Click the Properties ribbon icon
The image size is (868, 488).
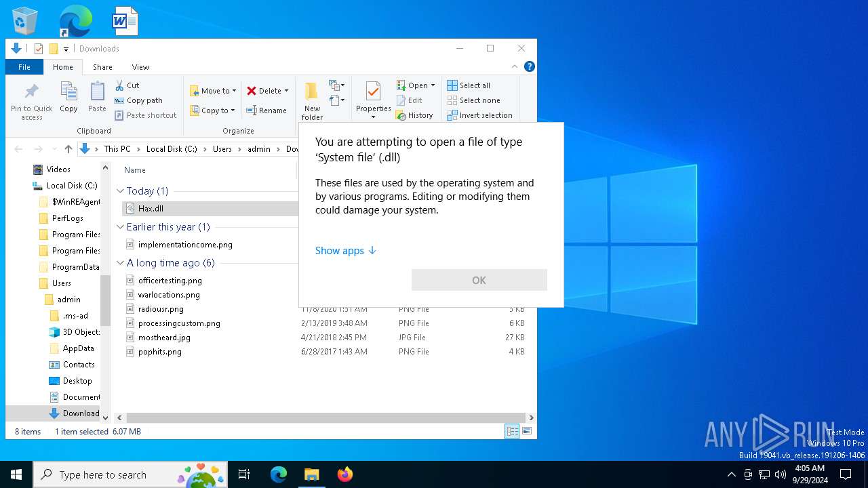tap(373, 91)
